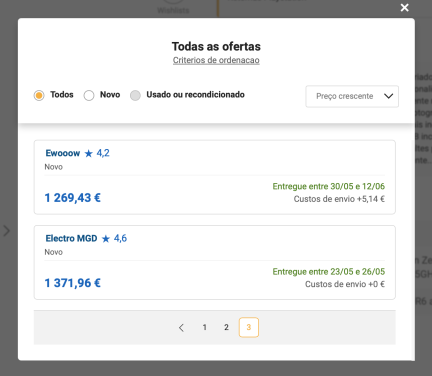Screen dimensions: 432x376
Task: Select the Novo radio button
Action: (89, 95)
